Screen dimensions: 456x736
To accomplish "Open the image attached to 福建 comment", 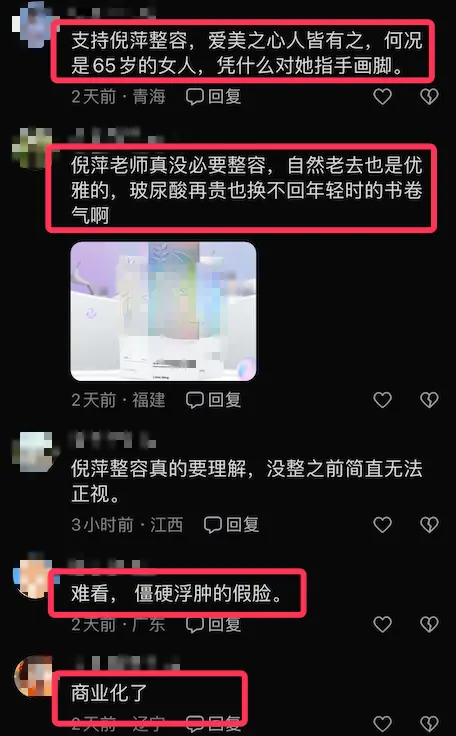I will 163,311.
